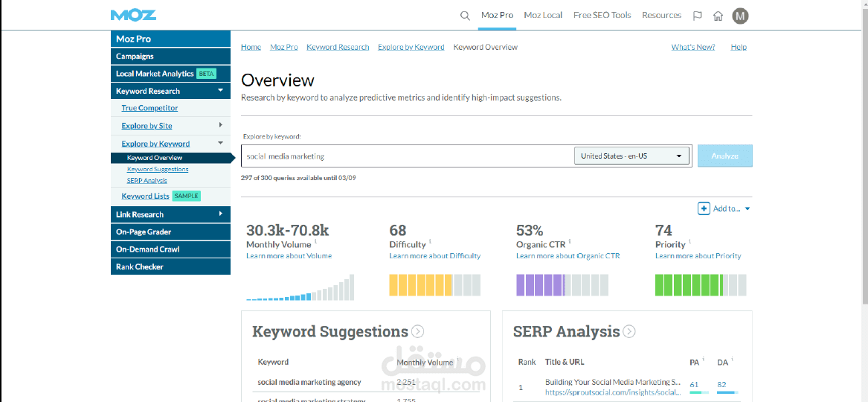
Task: Click the plus icon beside Add to
Action: pos(704,208)
